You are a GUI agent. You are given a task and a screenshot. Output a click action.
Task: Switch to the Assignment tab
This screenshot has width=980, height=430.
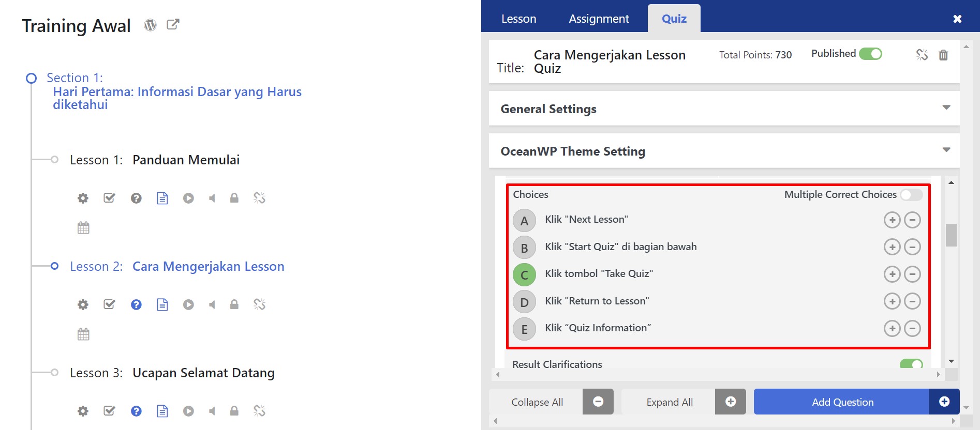click(599, 19)
